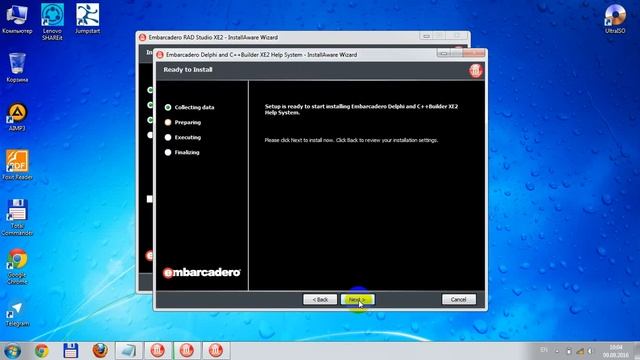Minimize the RAD Studio XE2 wizard window
640x360 pixels.
click(x=426, y=36)
